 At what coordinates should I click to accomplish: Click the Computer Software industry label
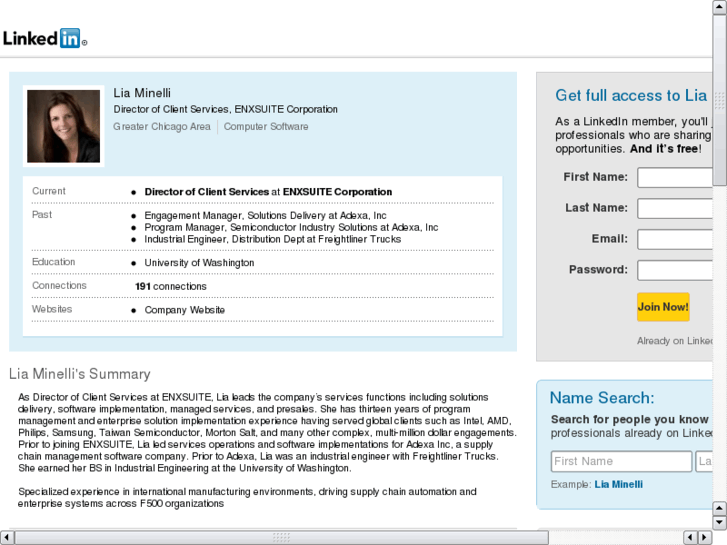coord(266,126)
